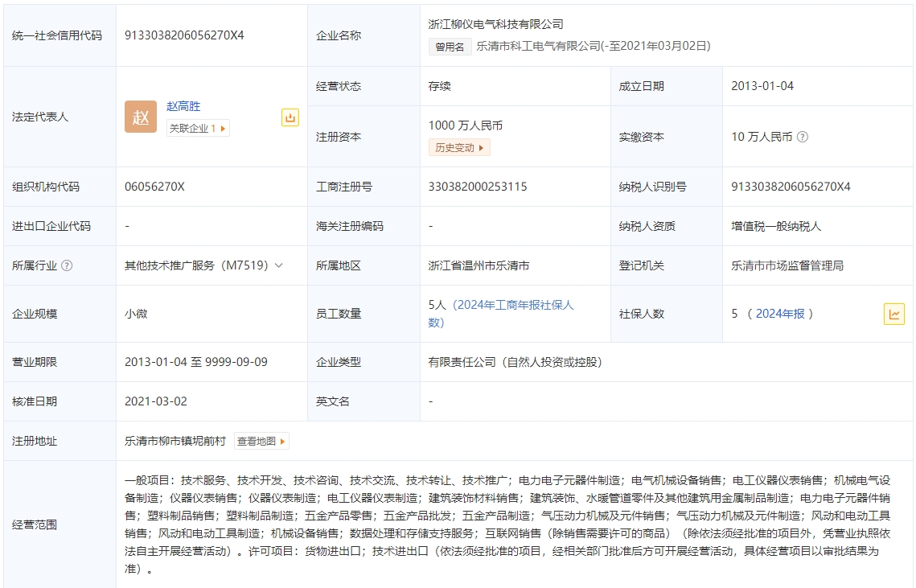This screenshot has height=588, width=916.
Task: Click registered capital 1000 万人民币
Action: click(465, 125)
